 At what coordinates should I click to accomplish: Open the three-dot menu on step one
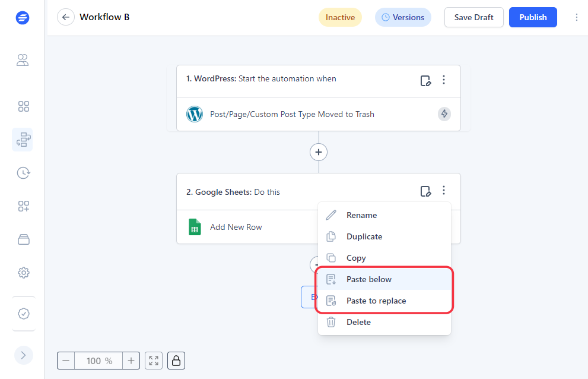444,80
